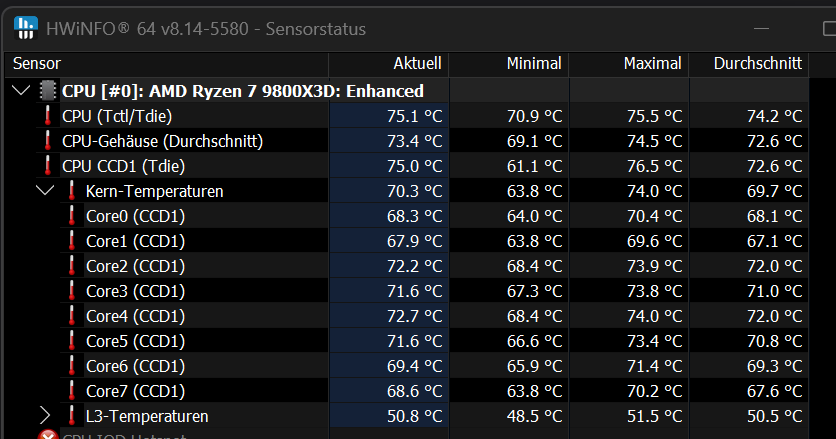Click maximal value 51.5 °C of L3-Temperaturen

click(655, 417)
